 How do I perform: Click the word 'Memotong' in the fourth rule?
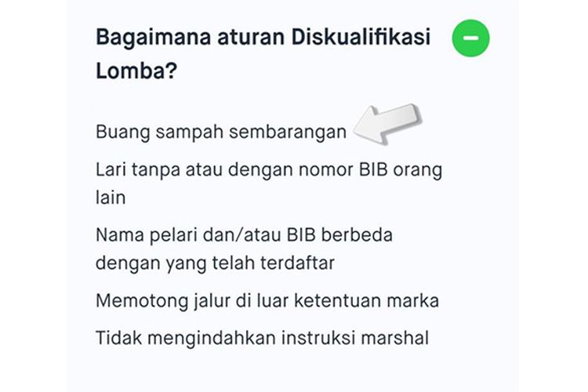pos(135,301)
